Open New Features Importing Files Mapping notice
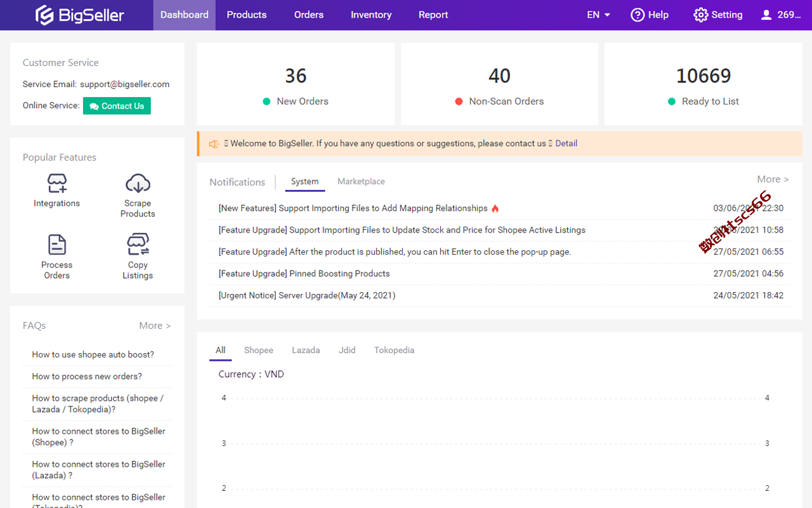The image size is (812, 508). coord(353,208)
